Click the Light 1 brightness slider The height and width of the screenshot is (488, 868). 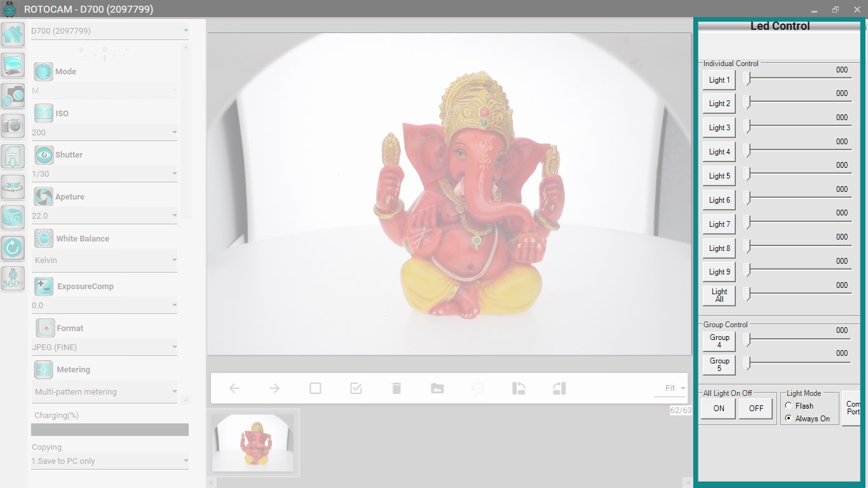pos(797,79)
